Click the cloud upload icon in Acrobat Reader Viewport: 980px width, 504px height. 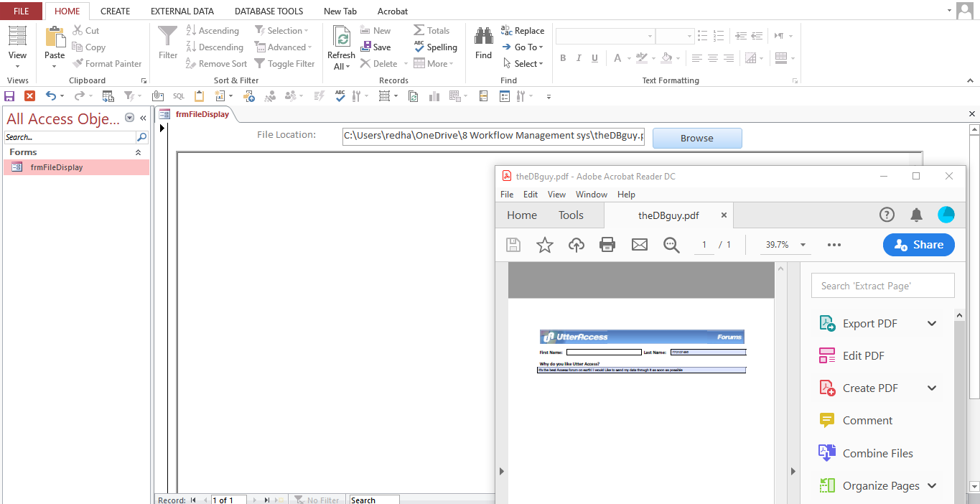(x=576, y=245)
